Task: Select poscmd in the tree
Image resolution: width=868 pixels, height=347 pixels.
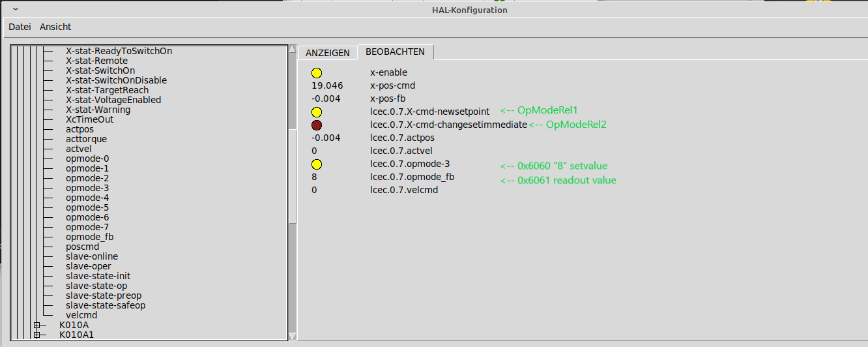Action: 83,247
